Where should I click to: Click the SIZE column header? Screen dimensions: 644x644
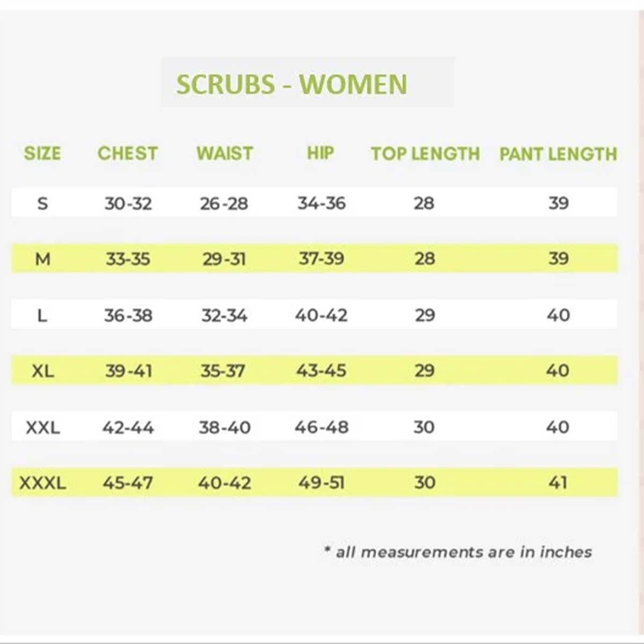click(42, 153)
